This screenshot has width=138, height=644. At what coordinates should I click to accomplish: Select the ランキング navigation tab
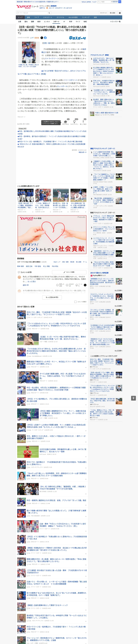(x=86, y=17)
